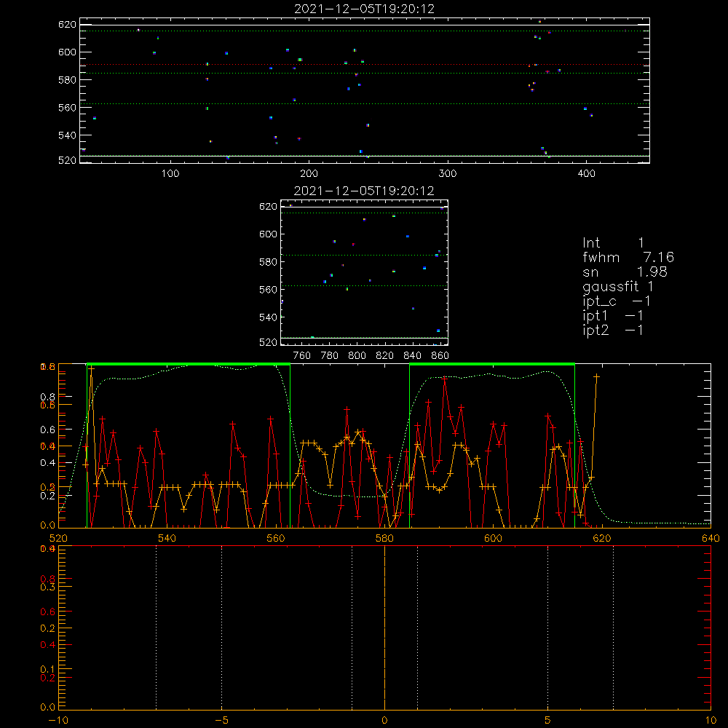Click the 'gaussfit 1' readout text
This screenshot has height=728, width=728.
pyautogui.click(x=618, y=286)
